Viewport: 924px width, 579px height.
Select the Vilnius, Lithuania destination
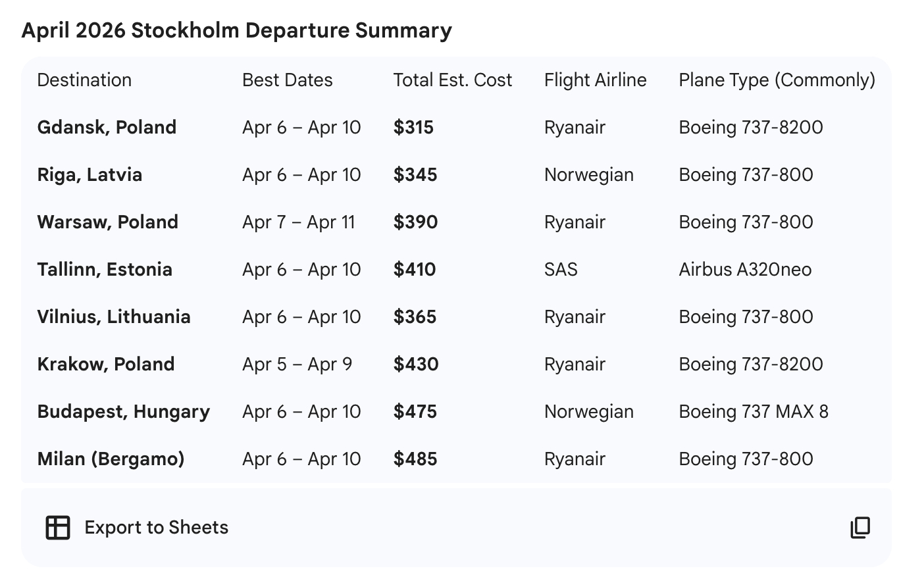click(x=114, y=317)
